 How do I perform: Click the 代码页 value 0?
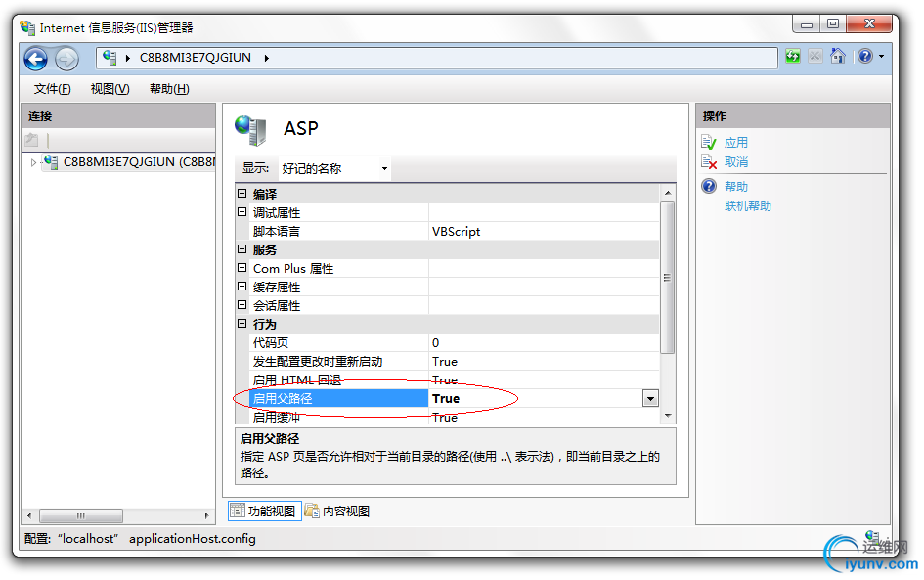tap(544, 343)
